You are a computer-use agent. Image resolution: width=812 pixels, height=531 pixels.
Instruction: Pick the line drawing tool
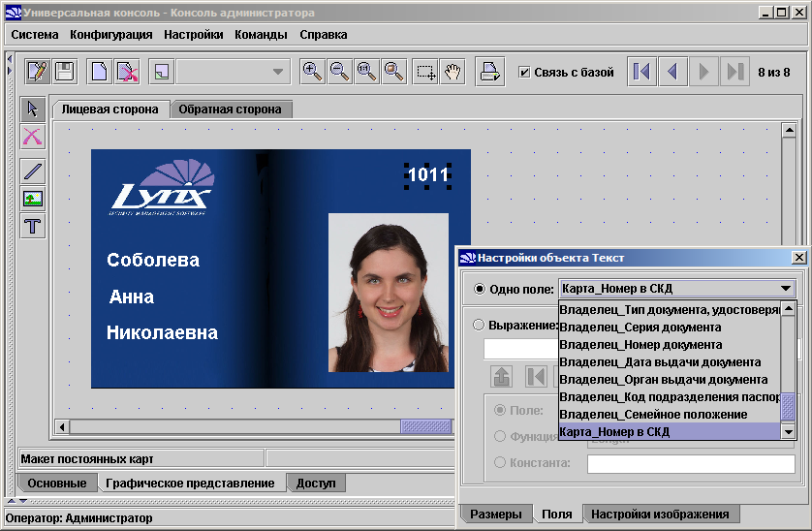(x=33, y=171)
